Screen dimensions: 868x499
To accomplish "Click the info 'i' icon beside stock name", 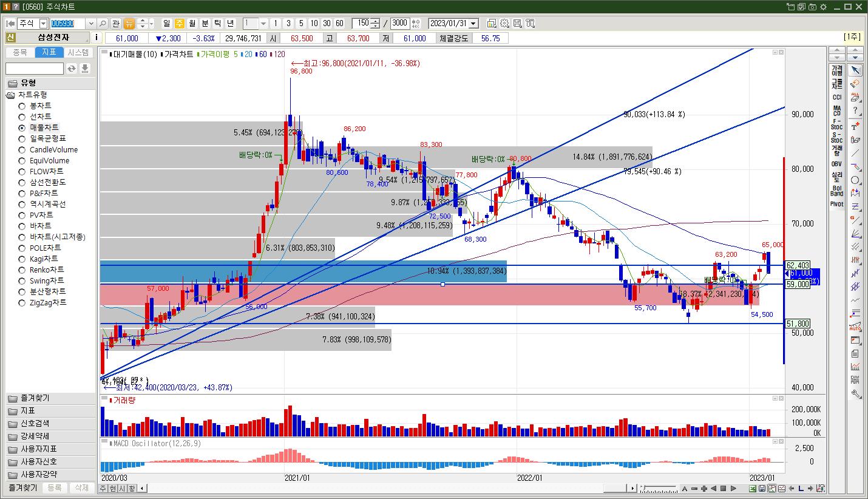I will tap(97, 38).
